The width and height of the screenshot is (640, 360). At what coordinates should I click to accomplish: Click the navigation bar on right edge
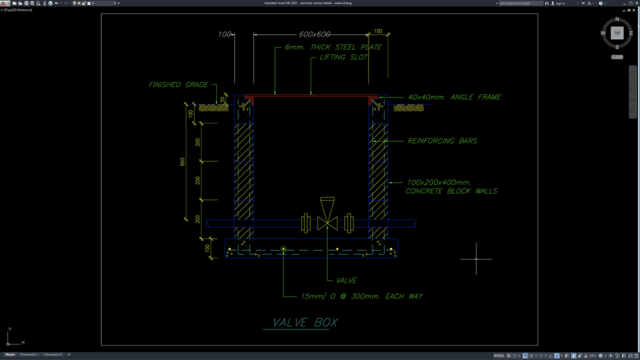[632, 91]
